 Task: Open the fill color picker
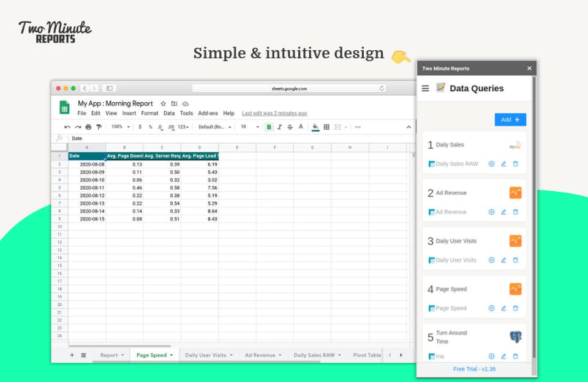click(315, 127)
